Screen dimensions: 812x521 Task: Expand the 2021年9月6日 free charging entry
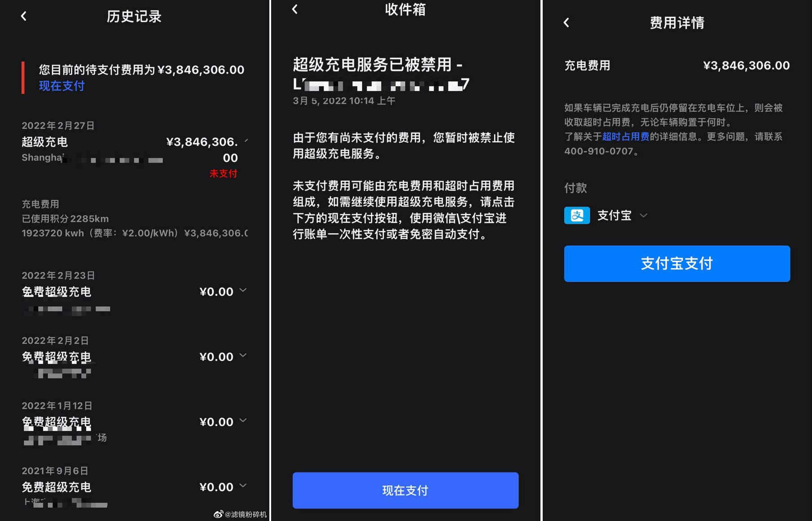243,486
